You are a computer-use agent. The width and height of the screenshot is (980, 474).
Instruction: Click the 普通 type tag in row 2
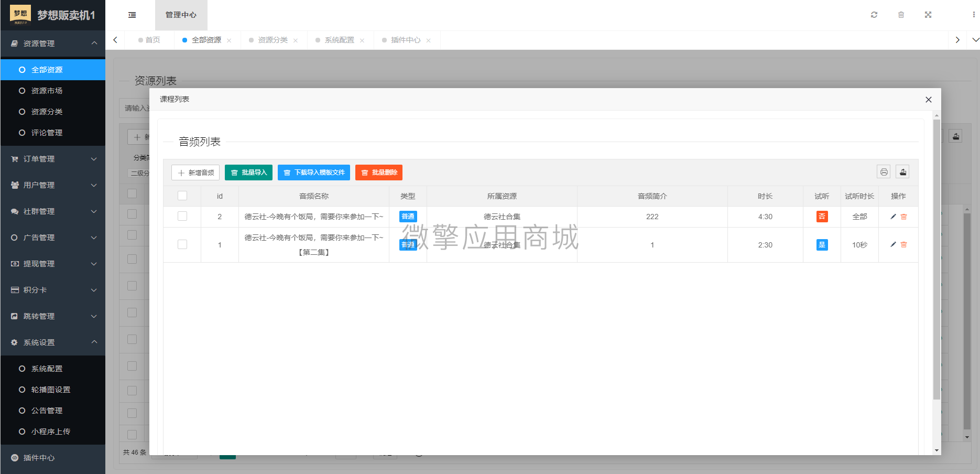coord(408,217)
